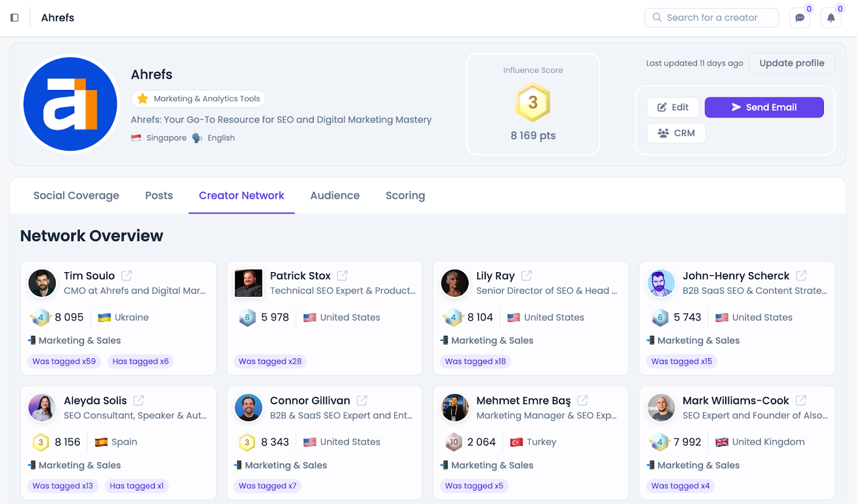
Task: Open Connor Gillivan external link icon
Action: point(362,400)
